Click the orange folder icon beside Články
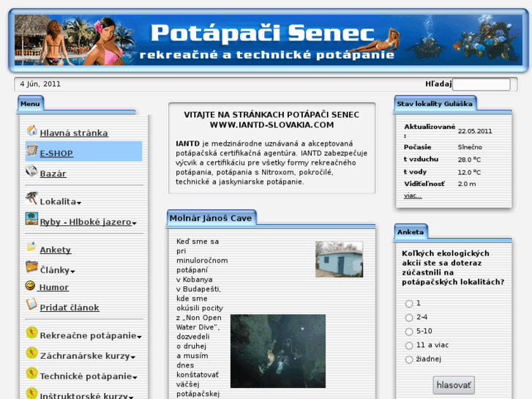This screenshot has height=399, width=532. (x=32, y=266)
